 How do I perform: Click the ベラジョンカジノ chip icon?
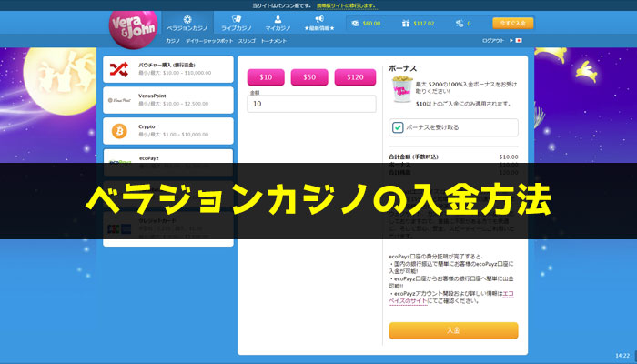pos(187,19)
